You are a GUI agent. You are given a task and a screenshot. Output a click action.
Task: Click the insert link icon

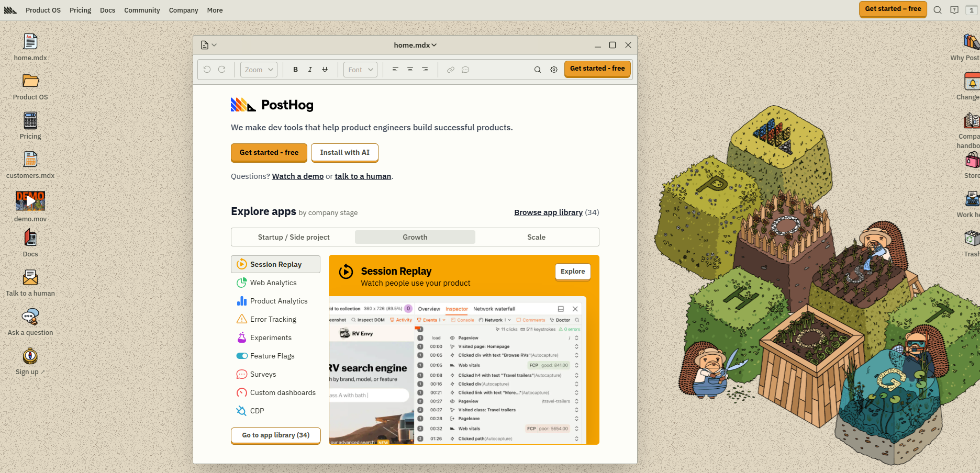450,70
